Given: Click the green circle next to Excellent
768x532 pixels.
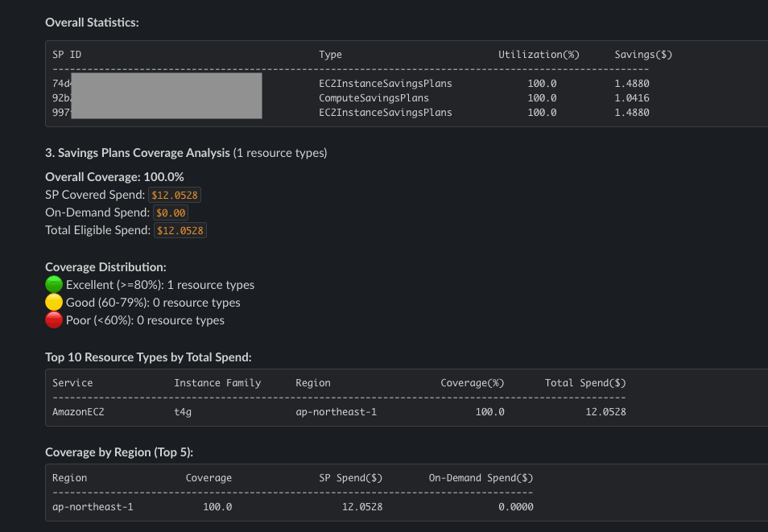Looking at the screenshot, I should pos(54,284).
